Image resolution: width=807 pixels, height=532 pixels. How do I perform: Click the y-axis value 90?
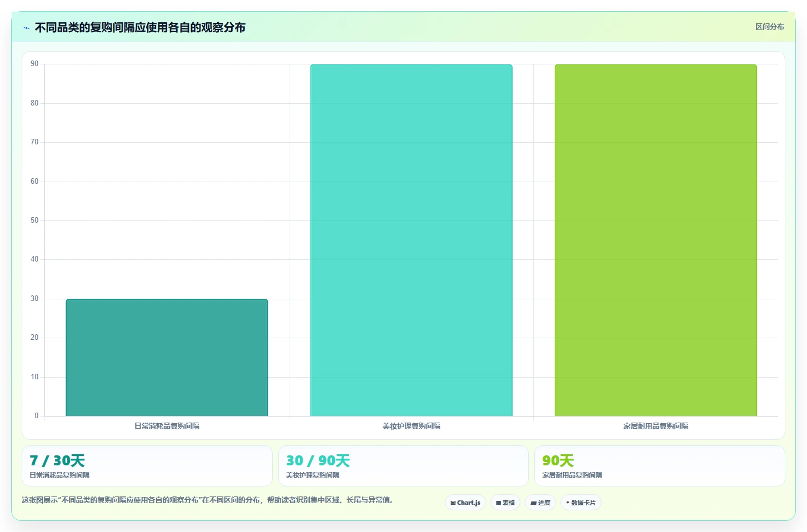[34, 64]
